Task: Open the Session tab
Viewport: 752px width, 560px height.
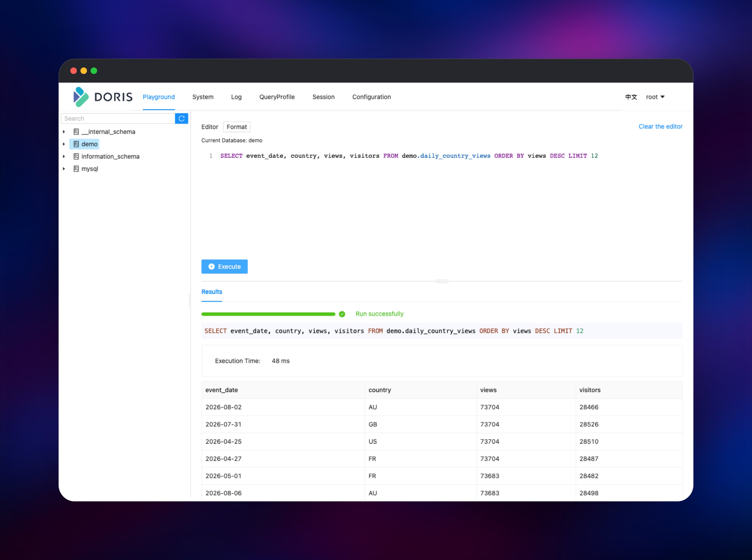Action: (x=323, y=97)
